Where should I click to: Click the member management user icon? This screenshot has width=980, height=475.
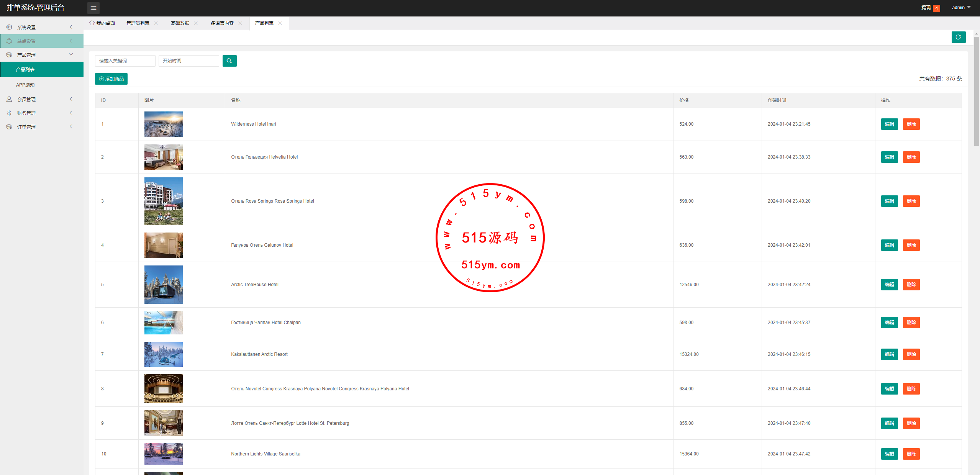tap(9, 99)
